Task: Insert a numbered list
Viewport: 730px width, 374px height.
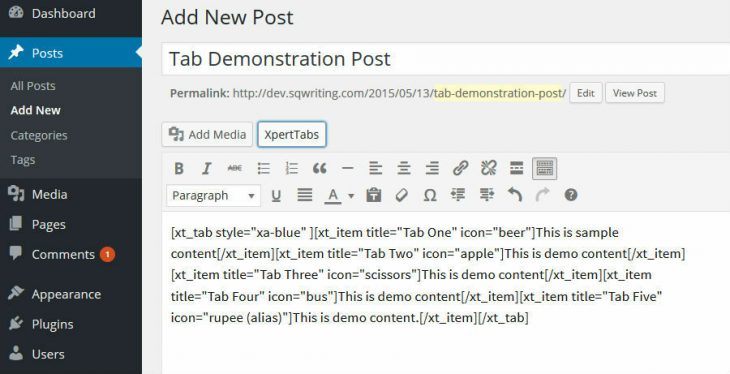Action: [291, 168]
